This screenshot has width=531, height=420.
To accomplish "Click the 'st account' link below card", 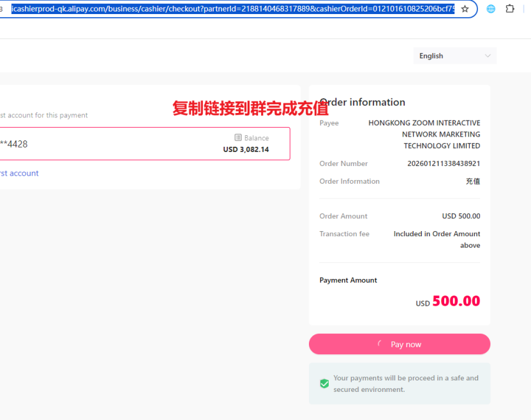I will [x=19, y=173].
